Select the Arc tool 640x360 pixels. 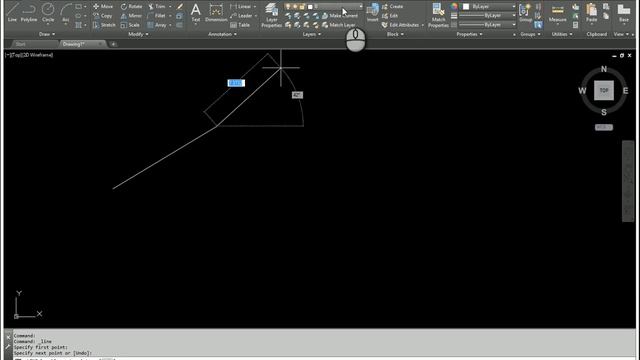click(x=65, y=12)
